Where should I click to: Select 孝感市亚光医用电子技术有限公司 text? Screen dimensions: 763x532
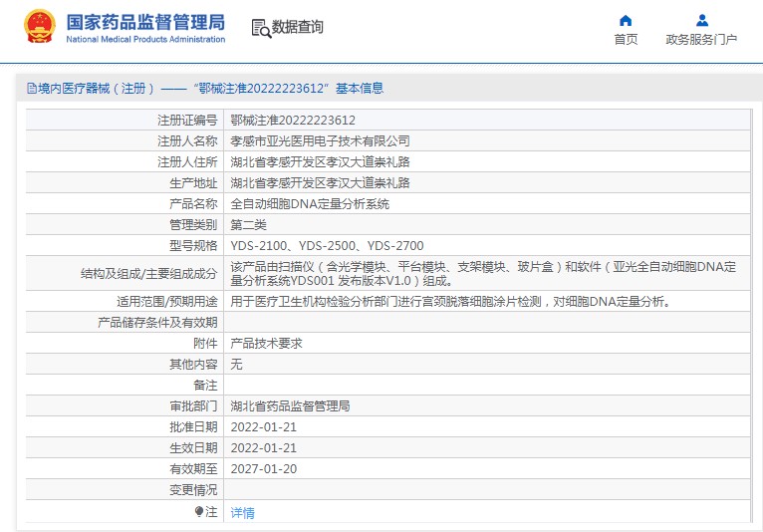tap(320, 141)
